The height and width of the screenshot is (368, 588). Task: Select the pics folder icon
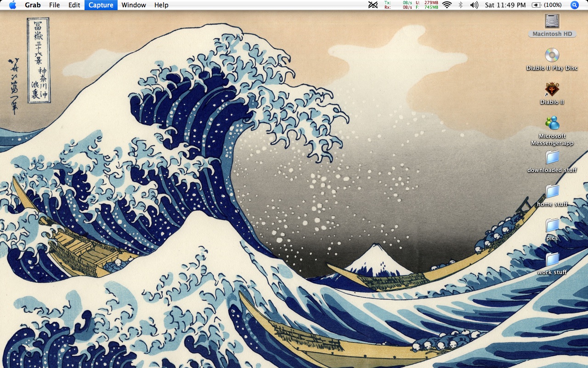coord(552,225)
